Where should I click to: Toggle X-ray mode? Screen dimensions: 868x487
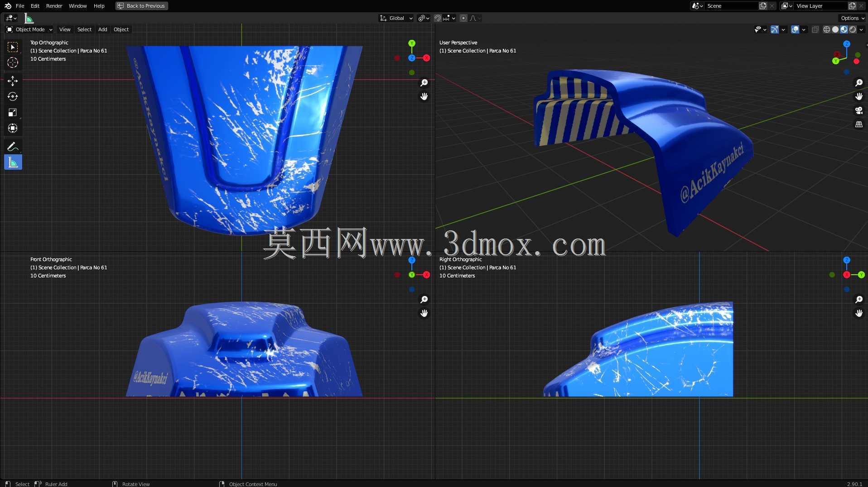coord(815,29)
